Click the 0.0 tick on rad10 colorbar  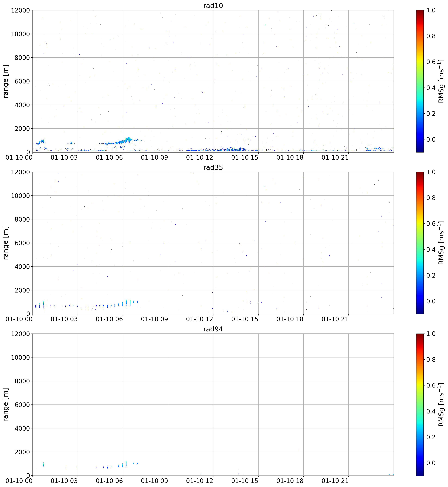click(x=431, y=139)
